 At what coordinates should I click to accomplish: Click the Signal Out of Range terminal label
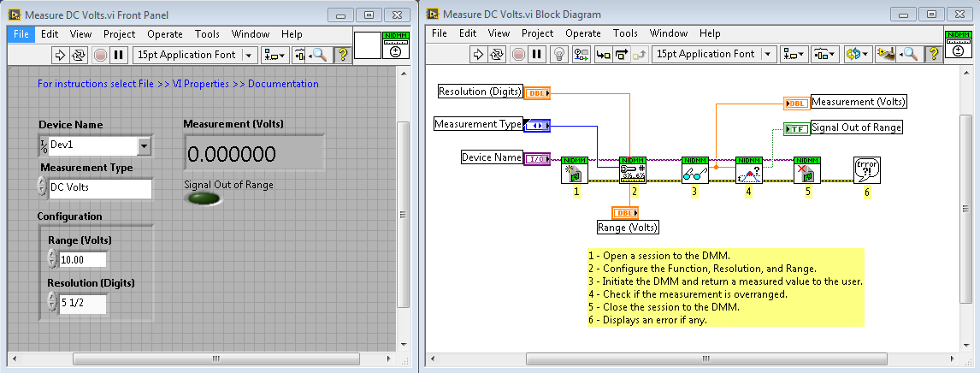point(856,127)
